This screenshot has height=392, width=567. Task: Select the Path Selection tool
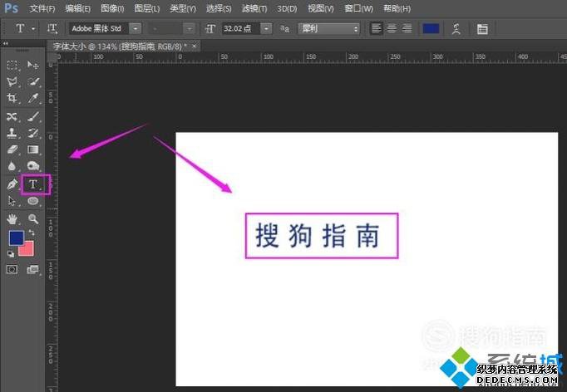click(12, 201)
